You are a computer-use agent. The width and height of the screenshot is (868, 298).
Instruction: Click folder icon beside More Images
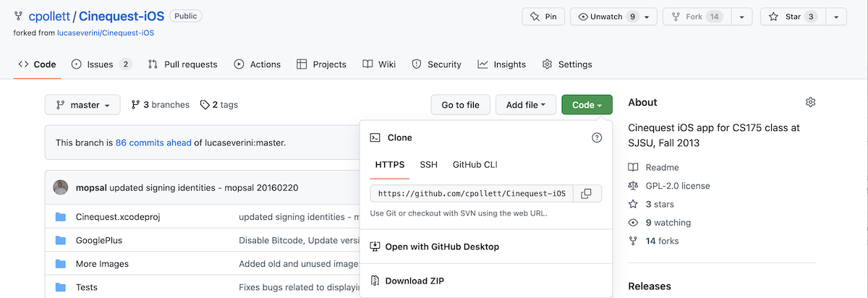pos(61,264)
